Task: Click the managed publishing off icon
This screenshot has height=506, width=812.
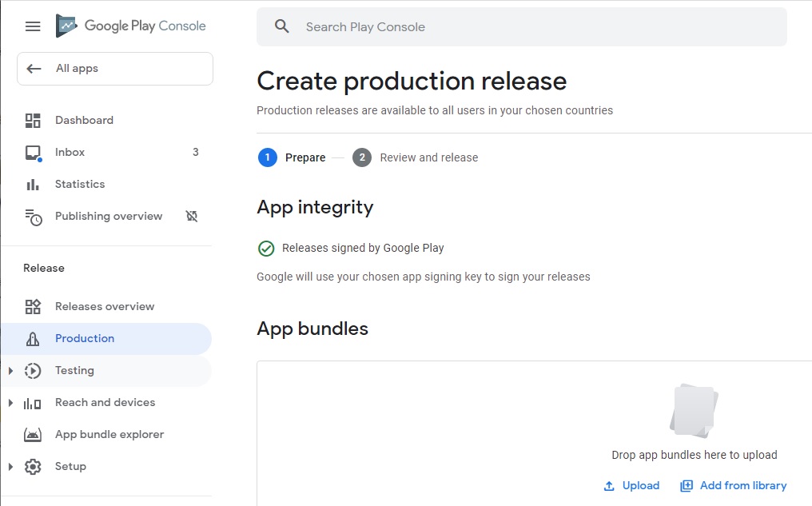Action: tap(191, 217)
